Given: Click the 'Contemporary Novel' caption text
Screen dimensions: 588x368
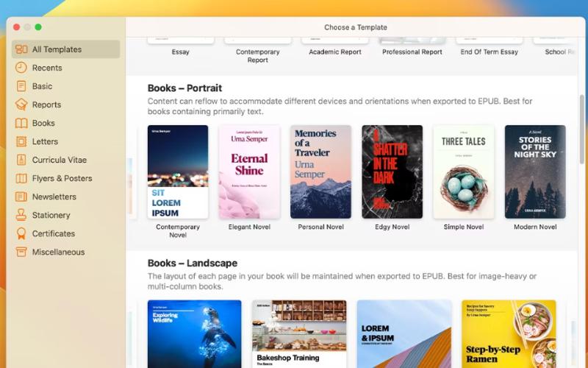Looking at the screenshot, I should tap(178, 231).
